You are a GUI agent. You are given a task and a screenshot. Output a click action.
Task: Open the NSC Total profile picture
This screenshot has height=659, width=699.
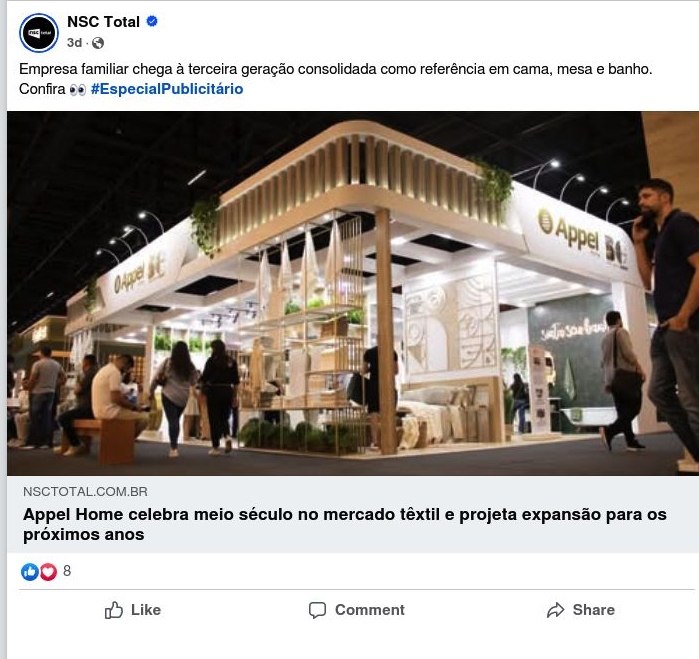tap(39, 33)
